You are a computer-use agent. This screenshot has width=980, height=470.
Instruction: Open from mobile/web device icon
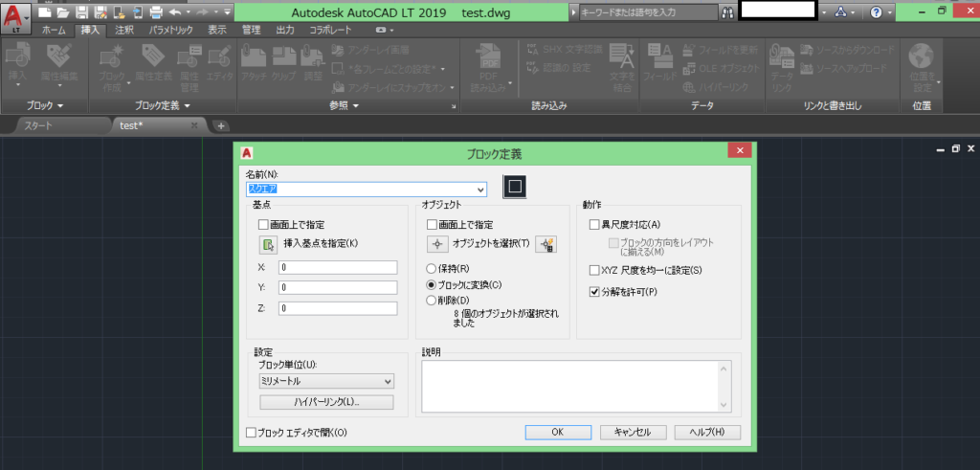(x=119, y=11)
